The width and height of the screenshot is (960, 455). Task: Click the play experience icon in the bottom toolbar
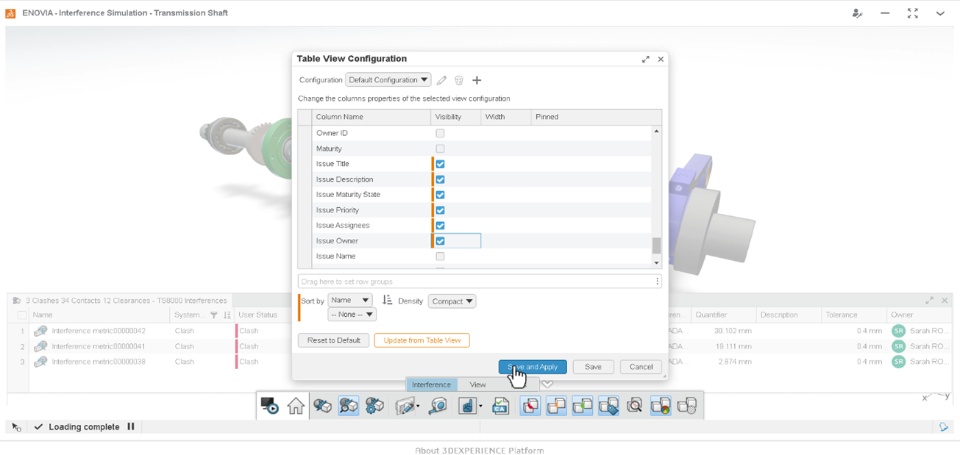tap(269, 405)
